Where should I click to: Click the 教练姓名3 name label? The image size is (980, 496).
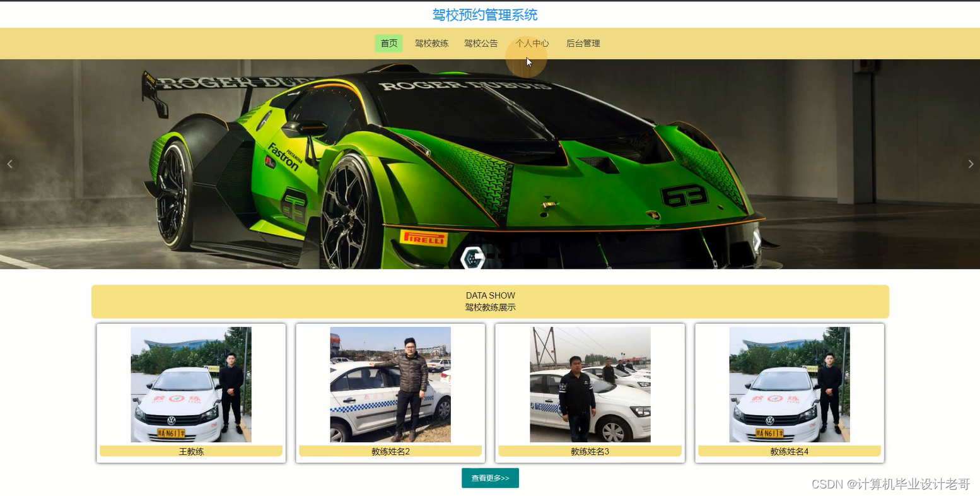pos(590,452)
